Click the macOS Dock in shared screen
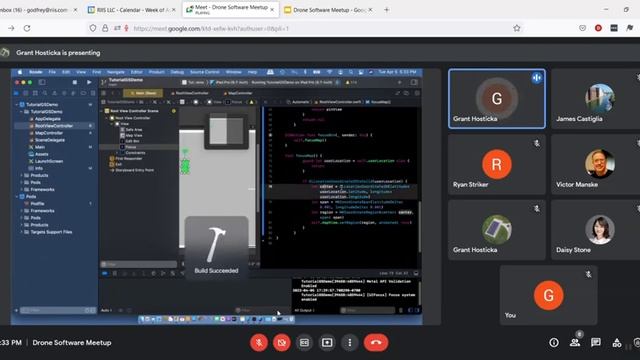 (x=216, y=319)
